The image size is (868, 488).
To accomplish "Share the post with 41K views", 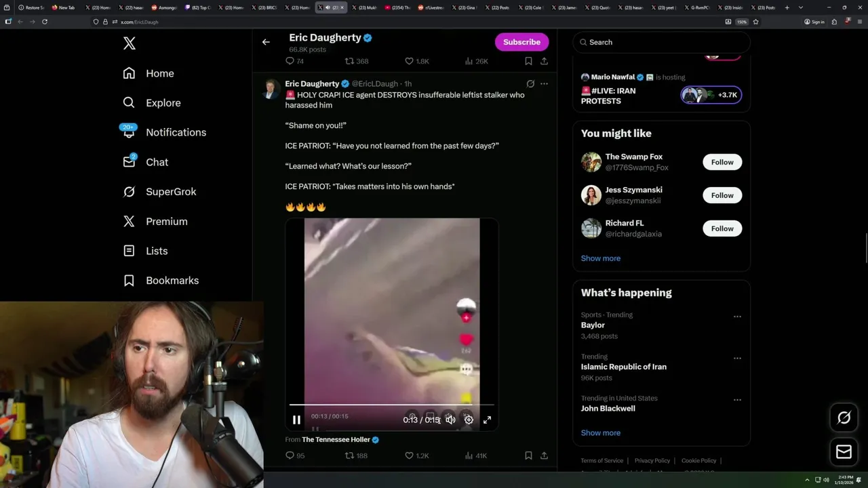I will pyautogui.click(x=544, y=455).
